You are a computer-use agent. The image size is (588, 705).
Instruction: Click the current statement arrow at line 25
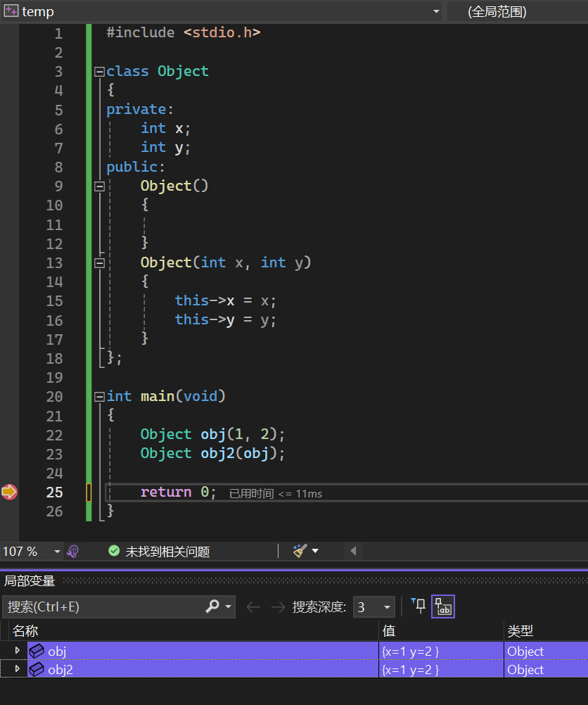(x=9, y=492)
